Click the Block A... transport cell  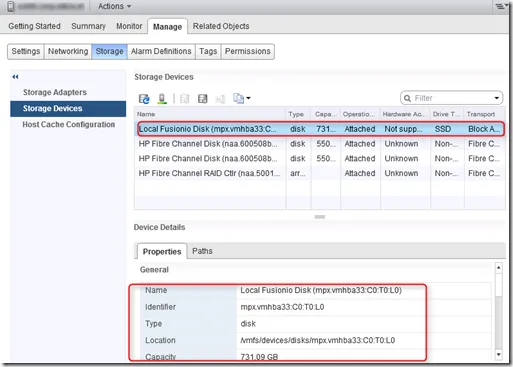coord(484,129)
